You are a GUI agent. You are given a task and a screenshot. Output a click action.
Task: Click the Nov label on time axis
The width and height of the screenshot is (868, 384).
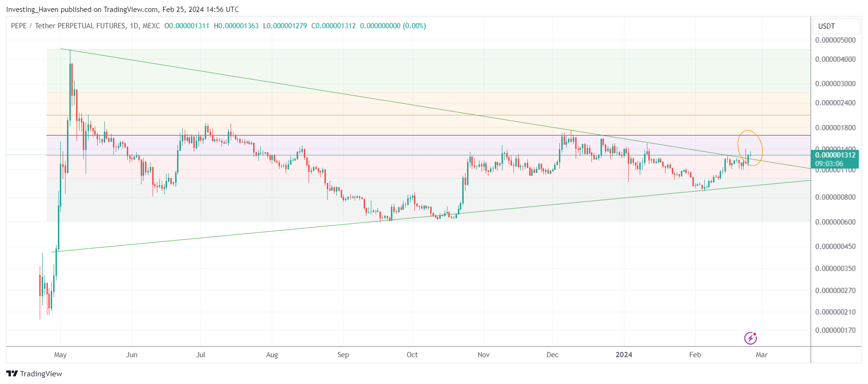click(484, 355)
